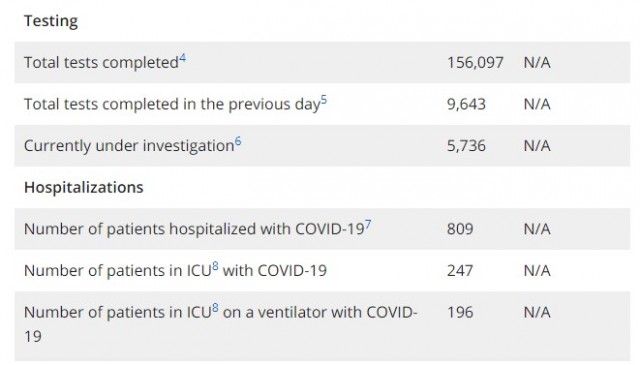Select the Hospitalizations section heading

(x=84, y=187)
